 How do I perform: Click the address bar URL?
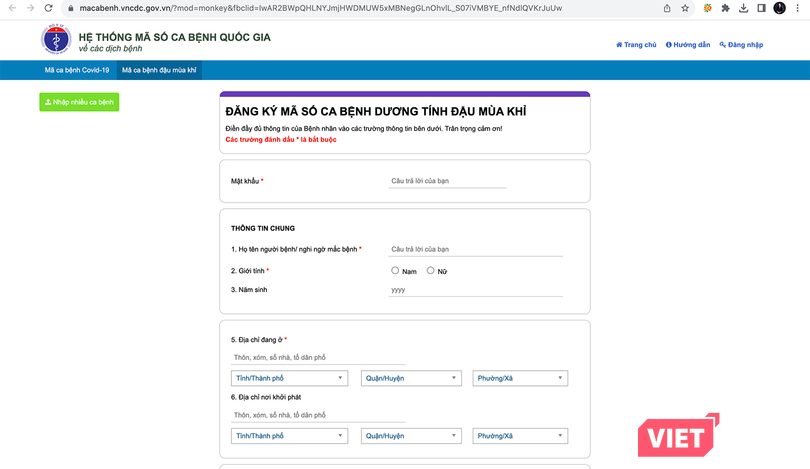click(320, 8)
